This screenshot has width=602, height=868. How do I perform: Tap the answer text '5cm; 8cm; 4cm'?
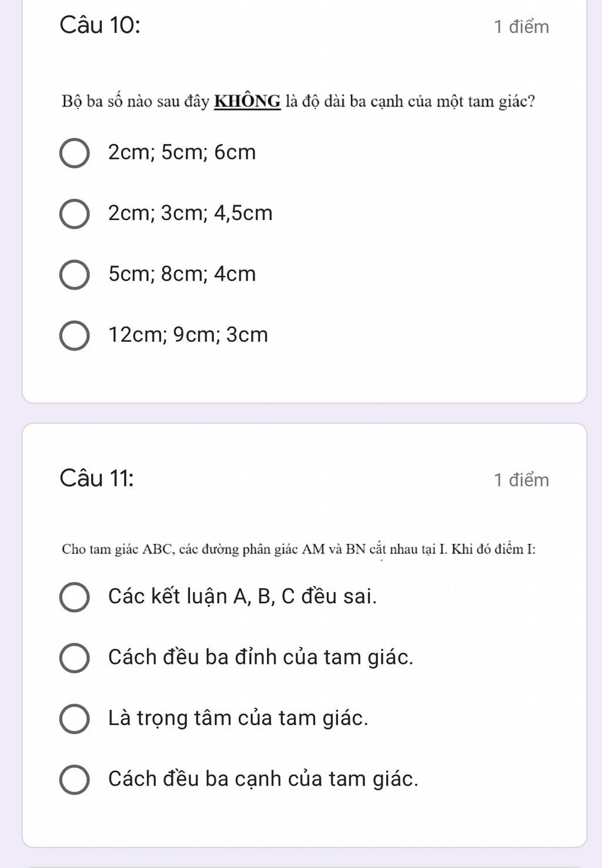182,274
